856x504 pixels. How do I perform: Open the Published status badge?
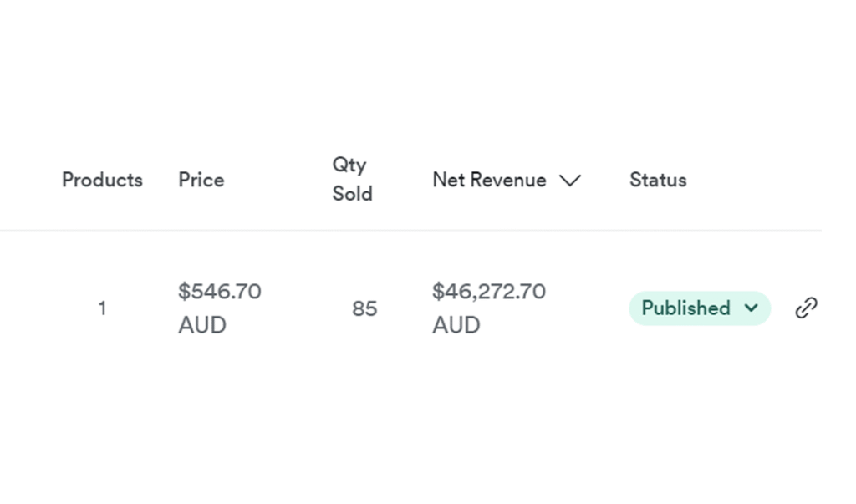699,308
